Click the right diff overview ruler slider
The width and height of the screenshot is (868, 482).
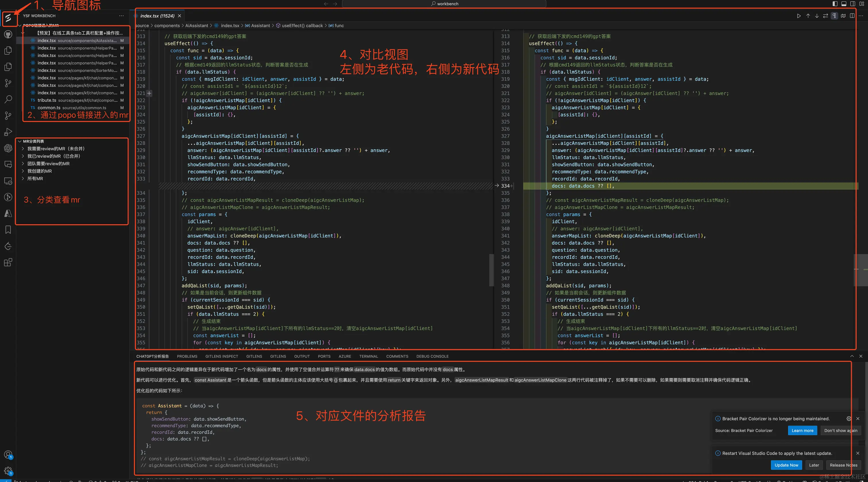(861, 270)
